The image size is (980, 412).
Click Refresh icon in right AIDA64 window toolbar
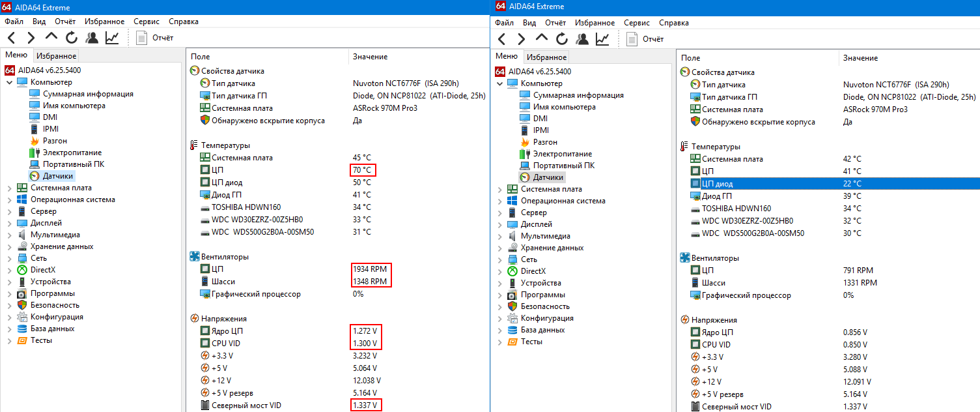pyautogui.click(x=561, y=39)
